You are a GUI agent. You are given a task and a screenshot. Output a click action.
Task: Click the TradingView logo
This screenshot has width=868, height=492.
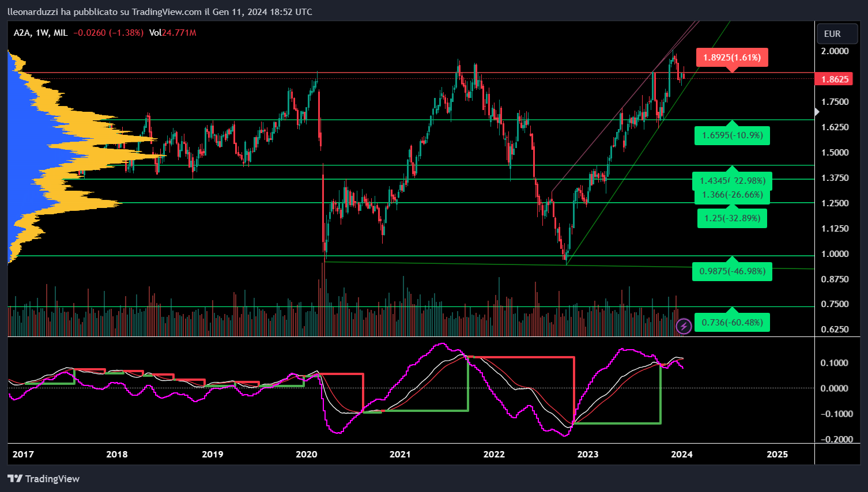(x=44, y=479)
